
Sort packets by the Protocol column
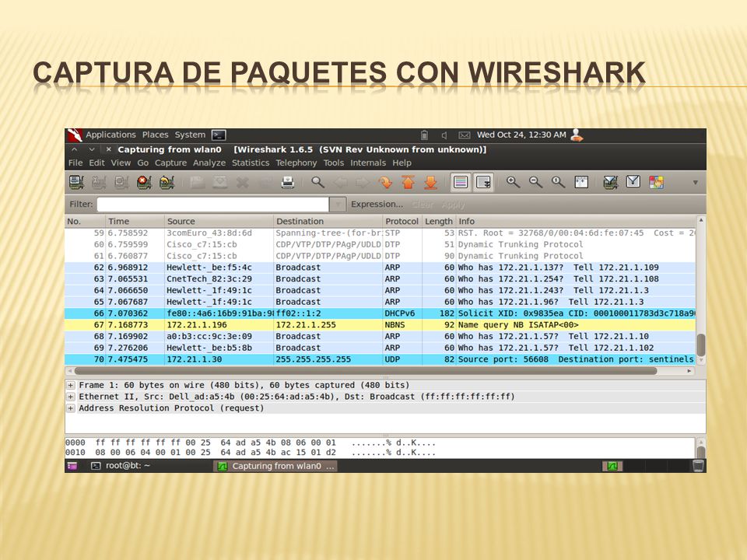[x=402, y=222]
